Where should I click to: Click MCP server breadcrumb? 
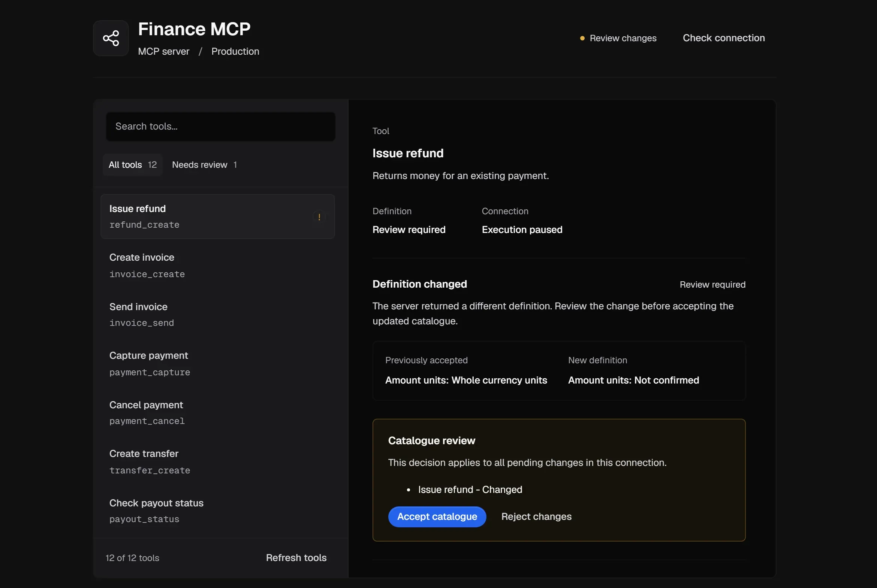coord(164,51)
